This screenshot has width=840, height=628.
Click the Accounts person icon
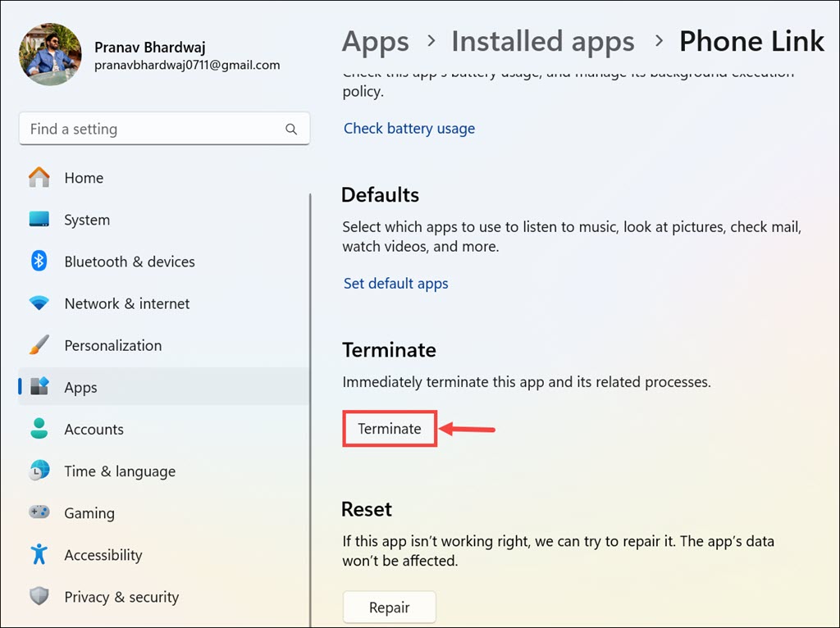[x=39, y=429]
